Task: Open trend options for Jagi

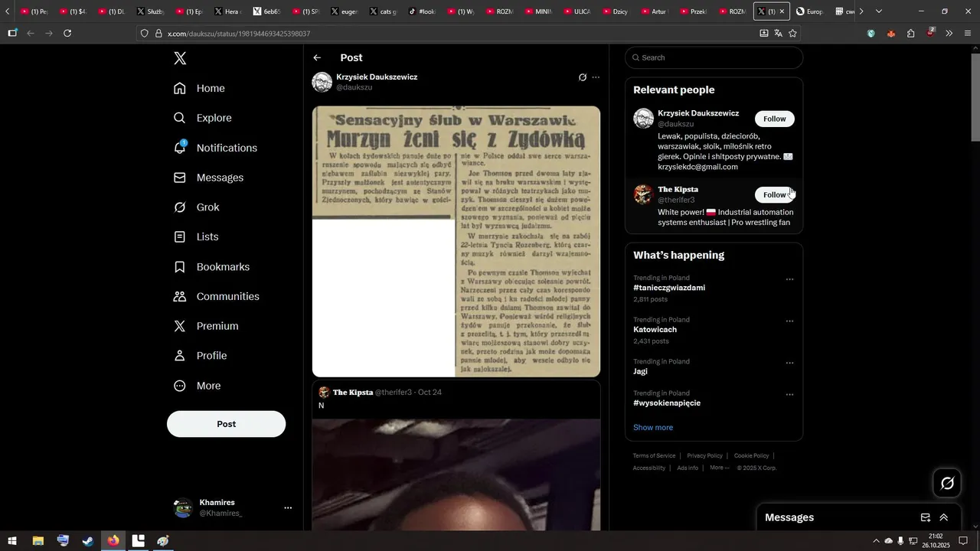Action: pos(789,363)
